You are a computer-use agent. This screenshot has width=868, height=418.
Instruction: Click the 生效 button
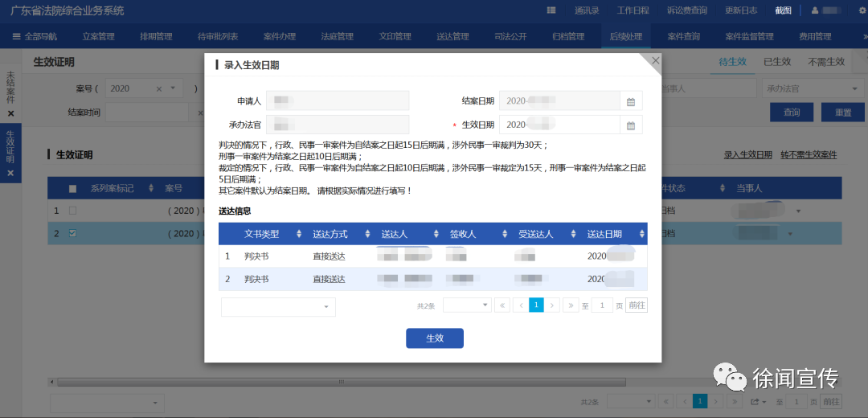click(x=435, y=338)
